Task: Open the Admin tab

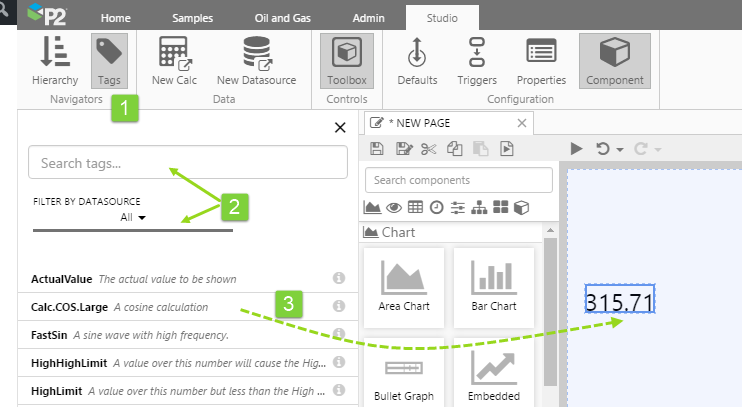Action: click(368, 18)
